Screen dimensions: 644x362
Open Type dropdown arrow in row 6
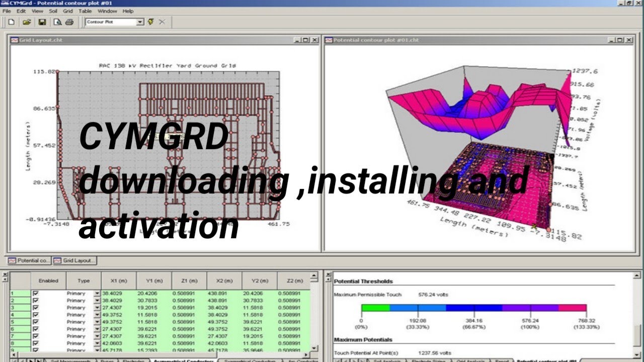coord(97,329)
